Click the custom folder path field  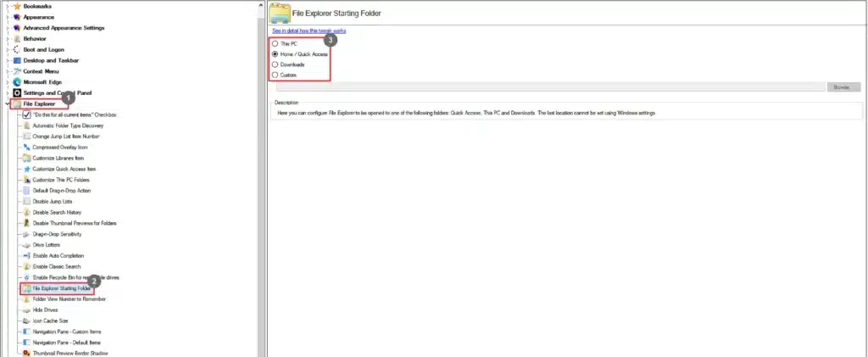coord(551,86)
